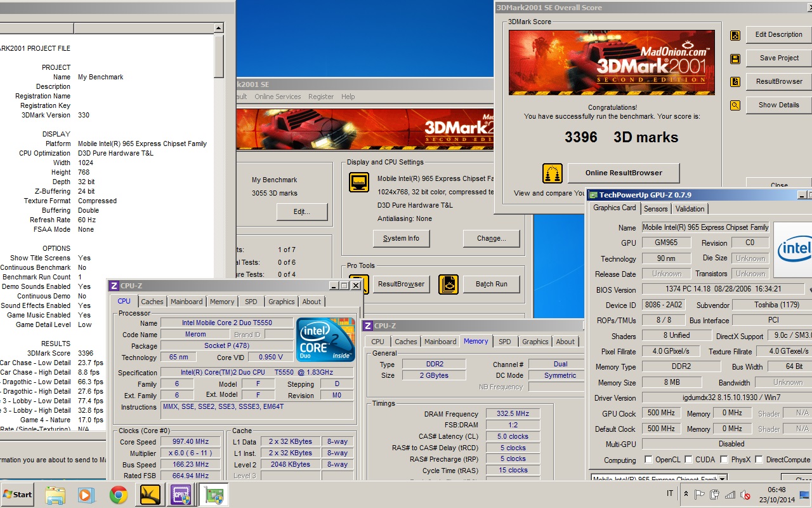Open About tab in the CPU-Z processor window
The width and height of the screenshot is (812, 508).
[x=311, y=302]
